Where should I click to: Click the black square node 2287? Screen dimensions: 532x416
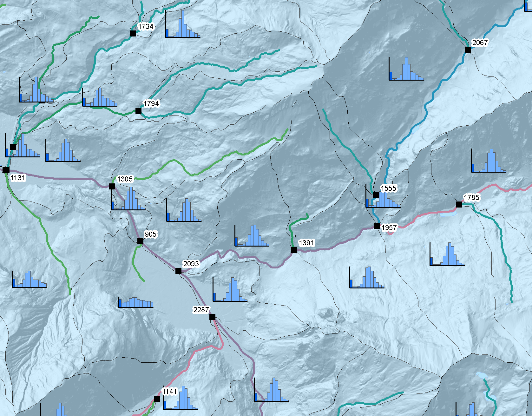click(x=213, y=317)
